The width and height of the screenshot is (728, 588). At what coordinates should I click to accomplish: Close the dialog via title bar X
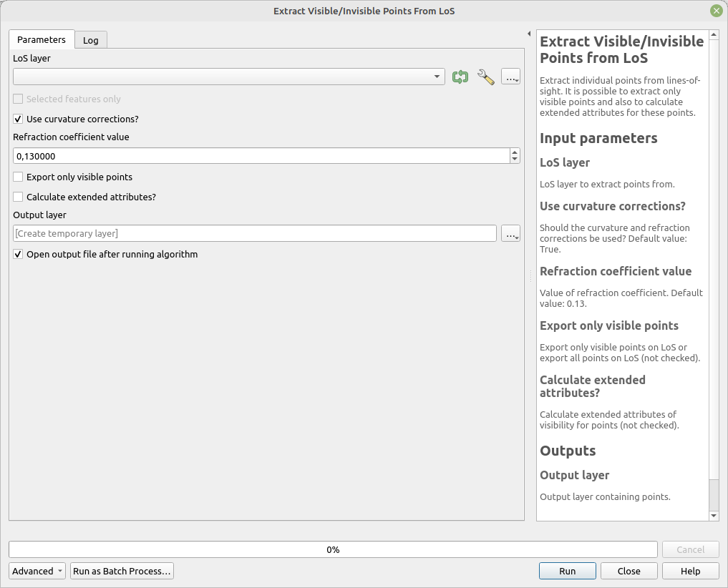tap(716, 11)
